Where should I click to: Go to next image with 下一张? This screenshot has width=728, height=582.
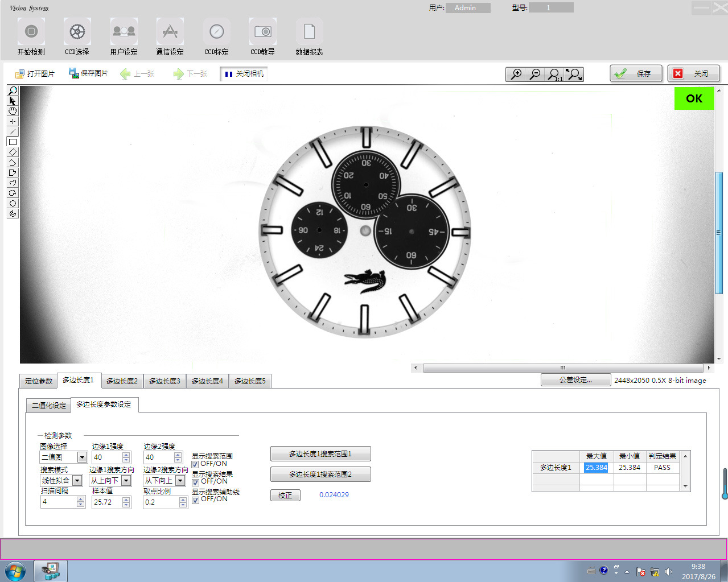click(190, 73)
